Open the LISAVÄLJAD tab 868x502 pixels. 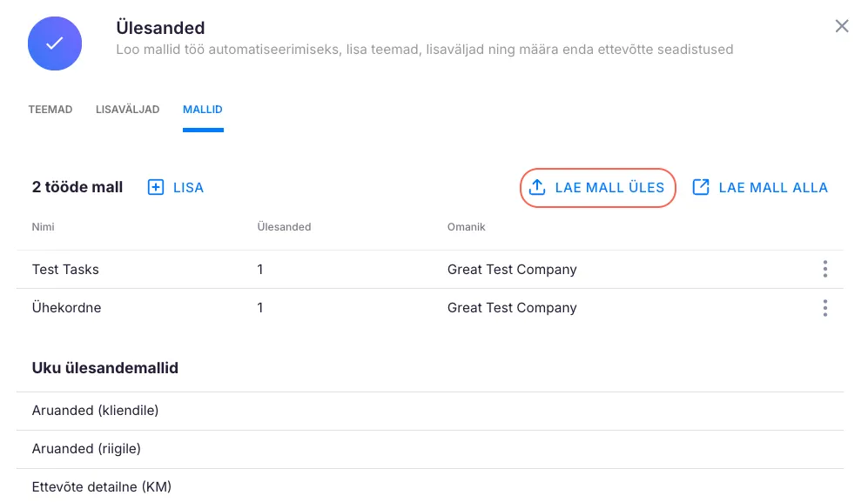[x=127, y=110]
